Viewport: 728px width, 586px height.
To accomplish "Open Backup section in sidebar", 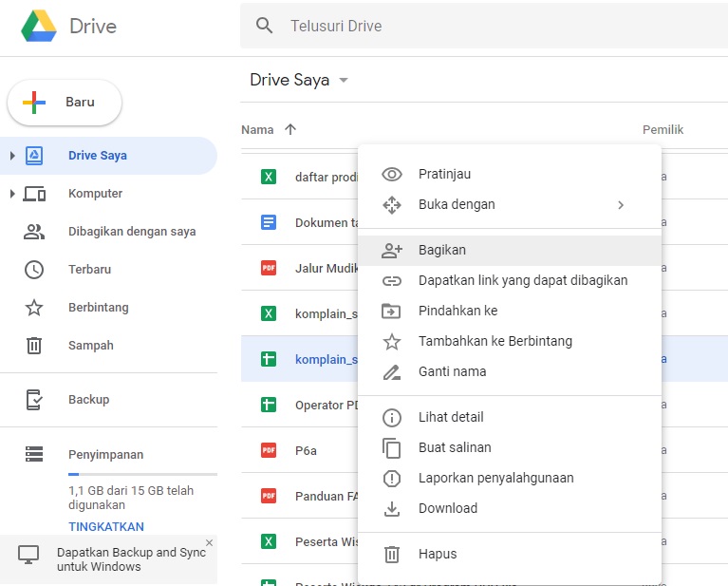I will coord(88,400).
